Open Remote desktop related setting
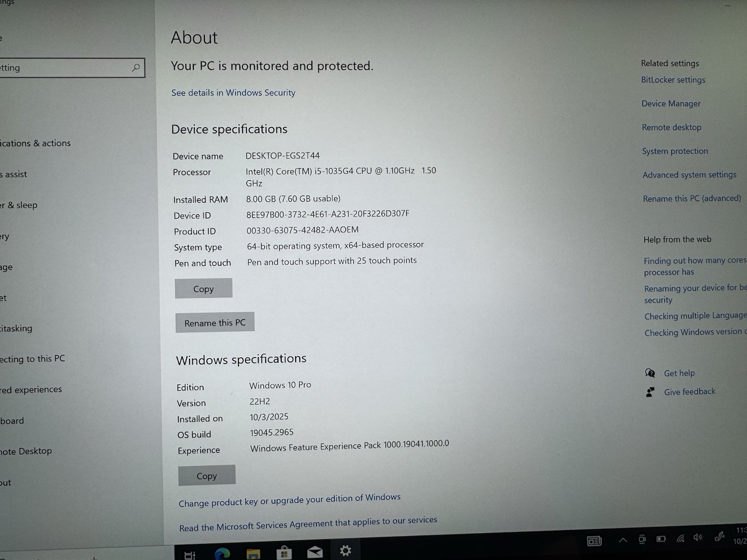This screenshot has height=560, width=747. [671, 127]
